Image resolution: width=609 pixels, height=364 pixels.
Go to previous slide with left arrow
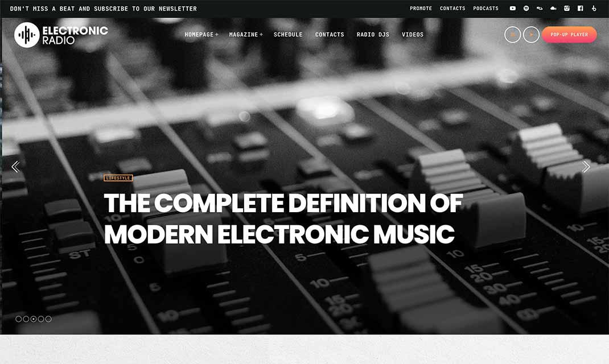click(x=15, y=167)
